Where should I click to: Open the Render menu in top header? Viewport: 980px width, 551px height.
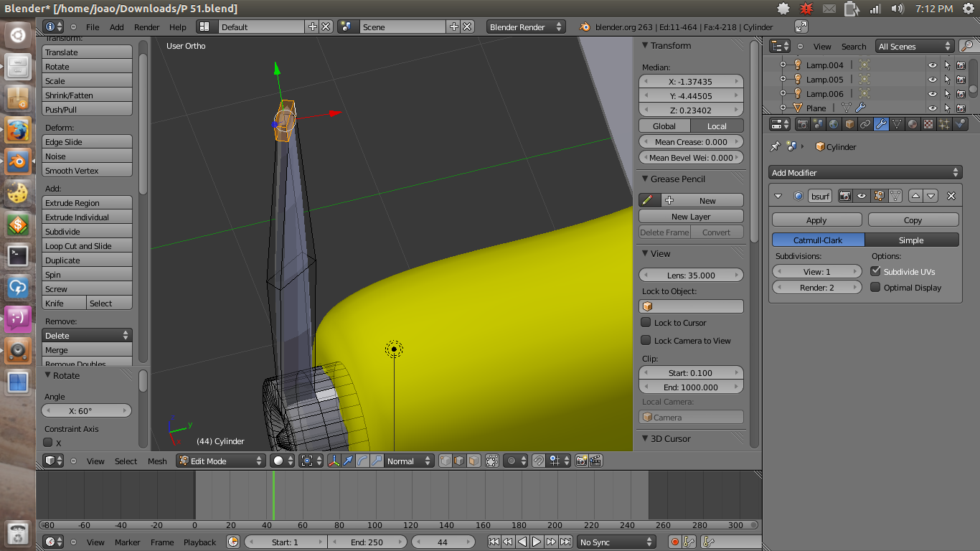point(146,27)
